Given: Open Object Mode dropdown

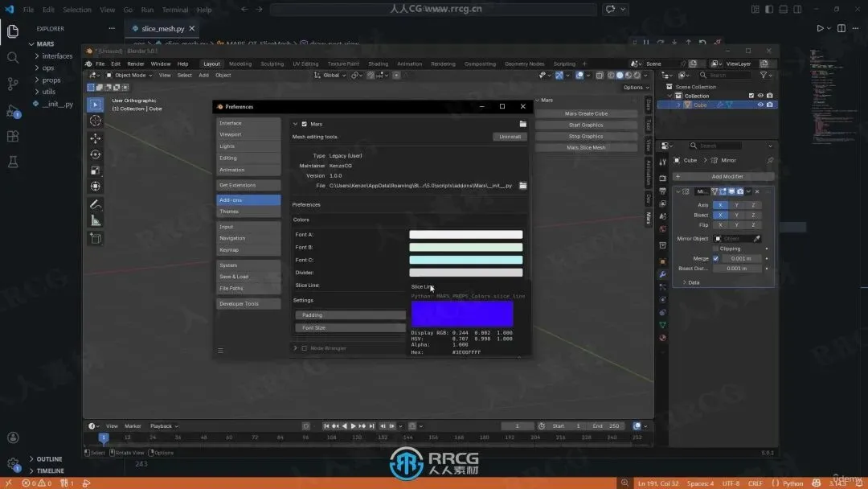Looking at the screenshot, I should (x=129, y=76).
